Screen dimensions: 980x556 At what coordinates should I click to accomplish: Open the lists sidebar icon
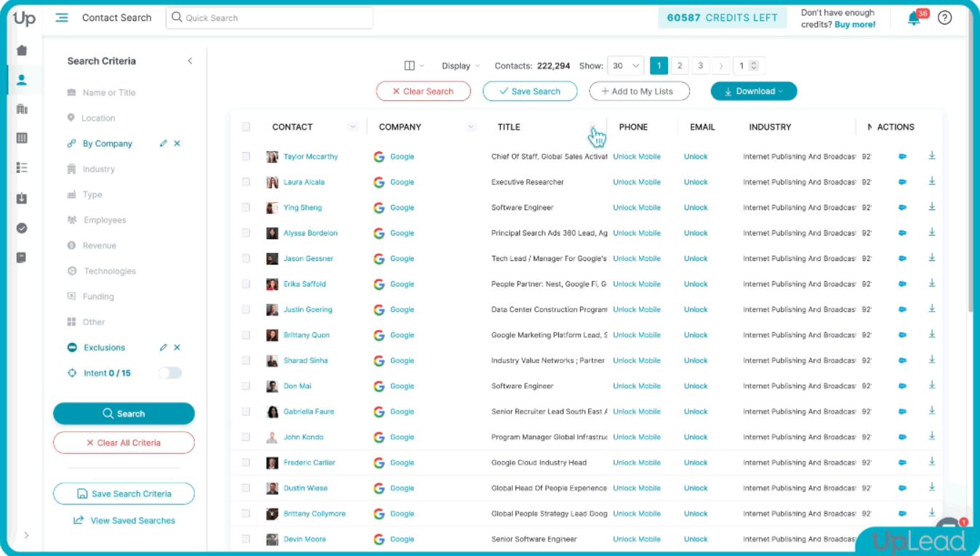(x=22, y=168)
